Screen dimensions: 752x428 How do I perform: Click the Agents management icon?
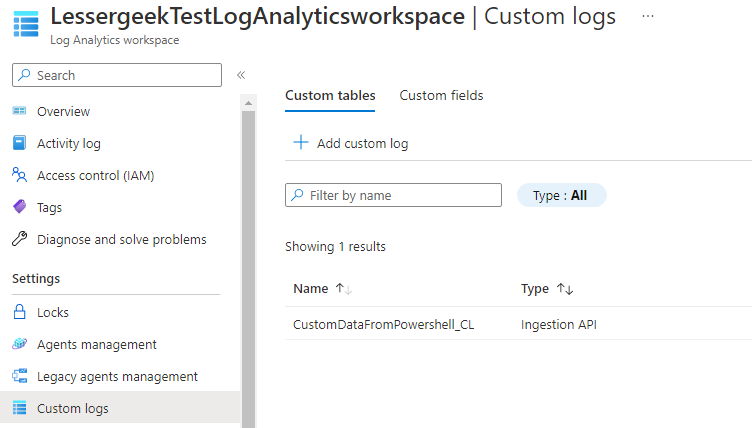click(19, 344)
